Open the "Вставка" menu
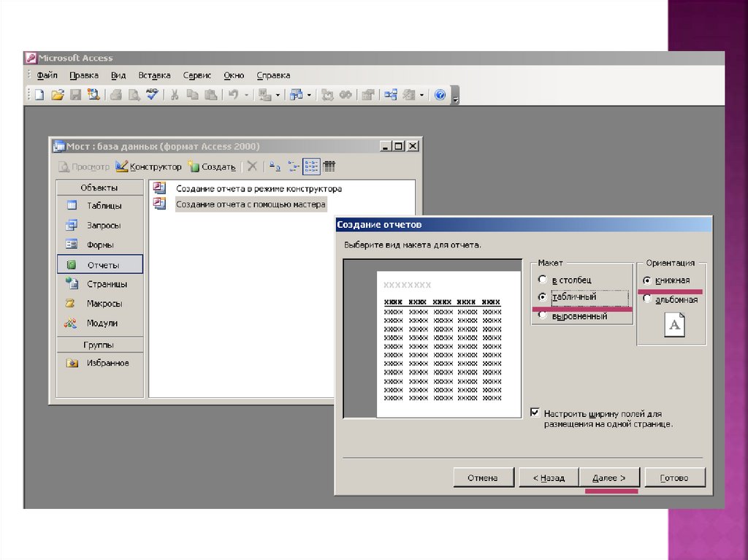 (x=154, y=75)
